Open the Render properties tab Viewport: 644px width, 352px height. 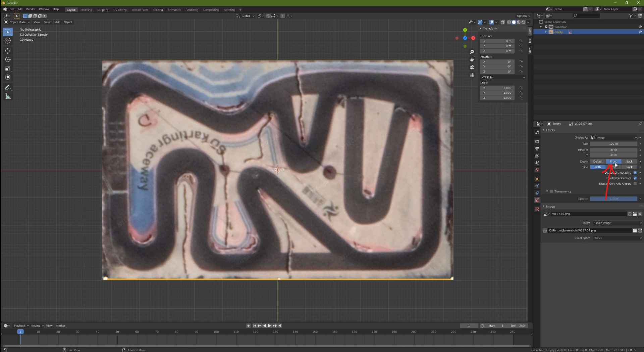coord(537,141)
